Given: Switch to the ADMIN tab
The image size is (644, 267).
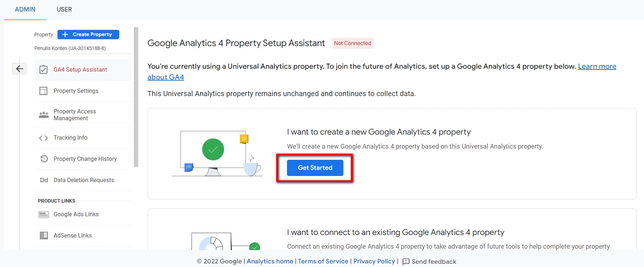Looking at the screenshot, I should [x=25, y=9].
